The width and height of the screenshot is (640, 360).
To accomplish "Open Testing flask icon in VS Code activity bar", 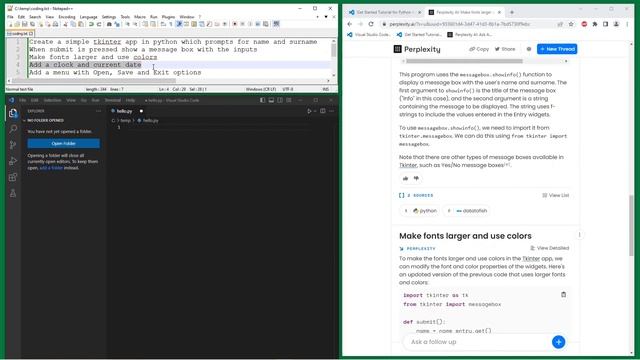I will coord(13,193).
